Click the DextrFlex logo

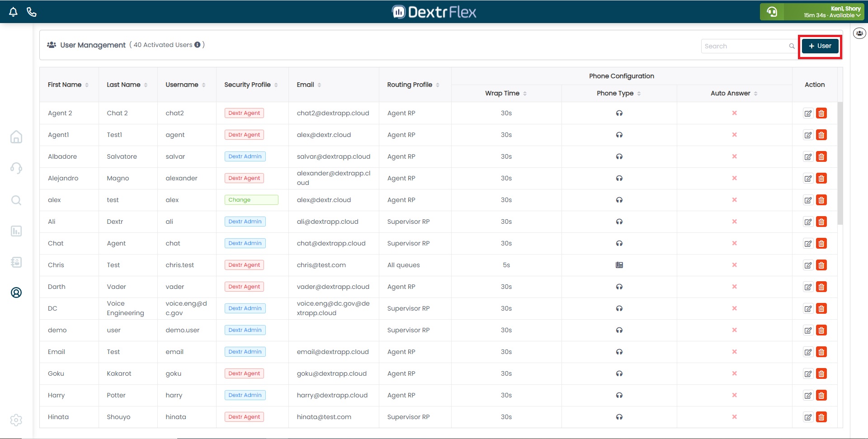[x=434, y=12]
